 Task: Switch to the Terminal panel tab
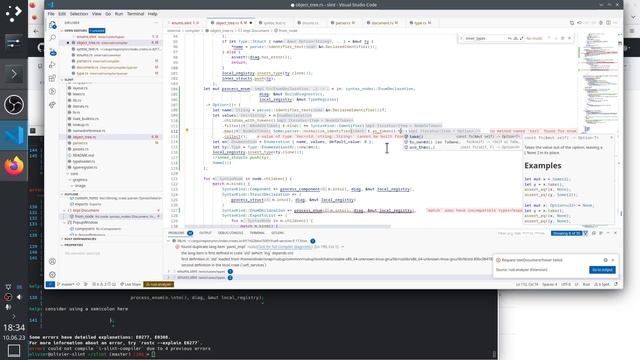pos(257,233)
